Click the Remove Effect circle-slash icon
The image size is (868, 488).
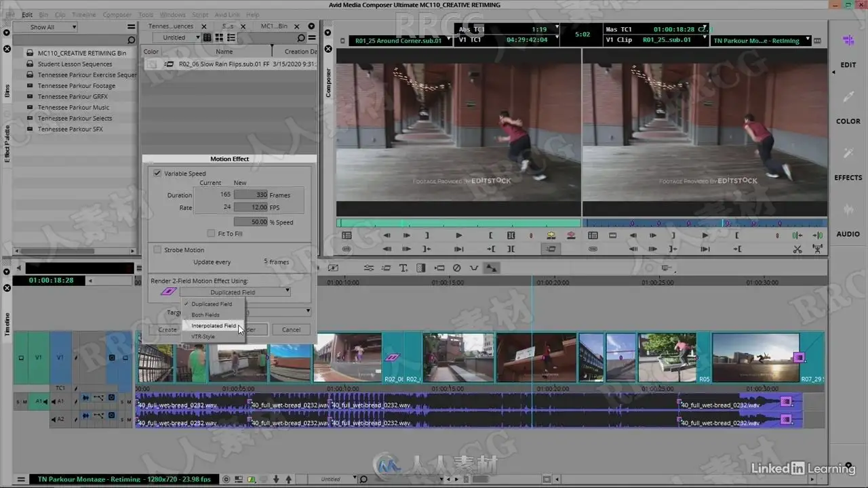(456, 268)
